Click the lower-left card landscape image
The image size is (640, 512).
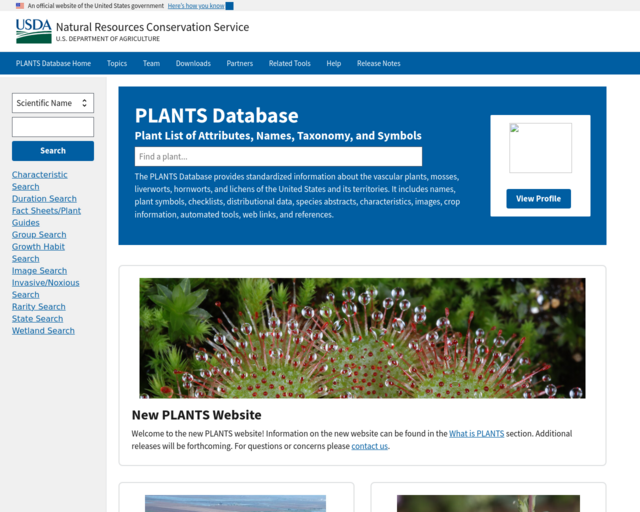tap(236, 503)
